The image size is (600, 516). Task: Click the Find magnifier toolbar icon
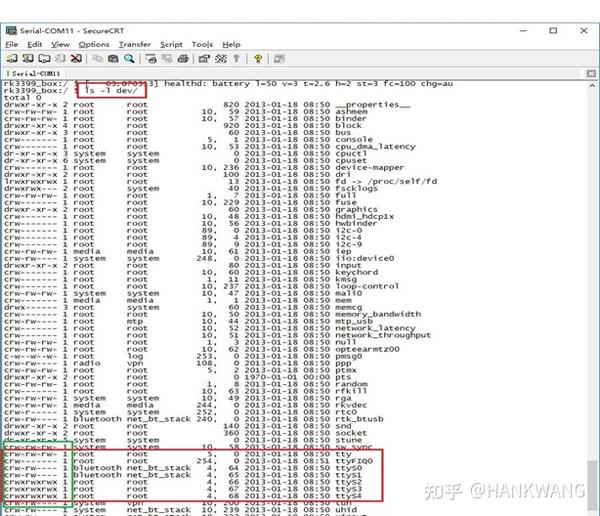click(x=129, y=59)
